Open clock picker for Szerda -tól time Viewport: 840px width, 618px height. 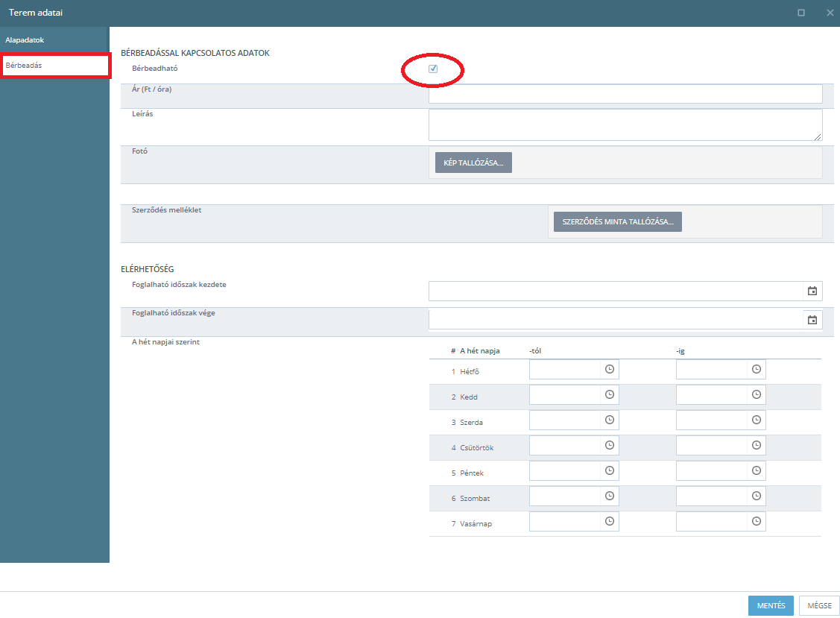(610, 420)
